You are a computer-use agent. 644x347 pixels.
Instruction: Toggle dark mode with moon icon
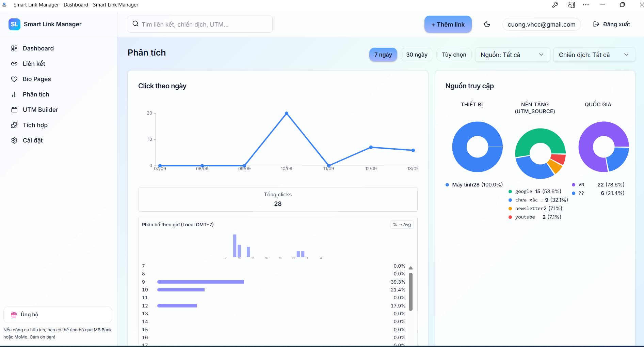487,24
